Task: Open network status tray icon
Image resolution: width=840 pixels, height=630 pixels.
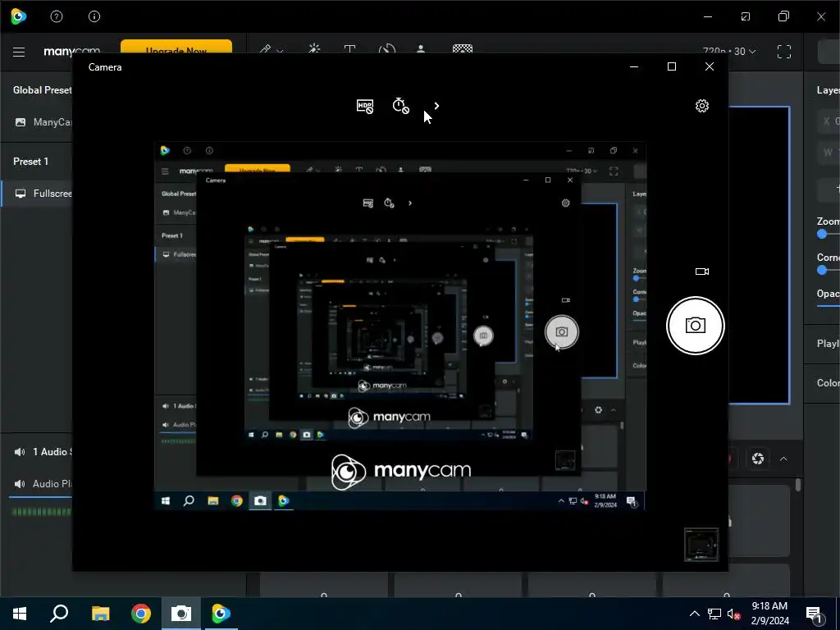Action: click(x=714, y=614)
